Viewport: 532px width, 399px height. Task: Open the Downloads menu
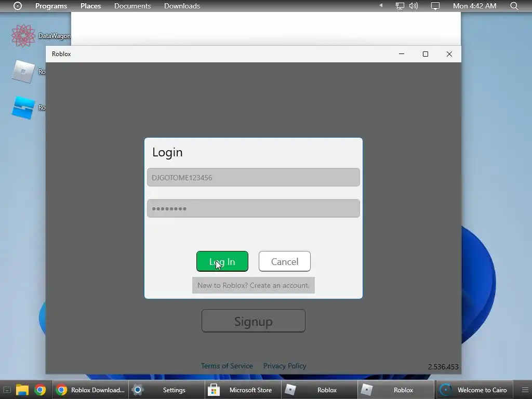pos(182,6)
